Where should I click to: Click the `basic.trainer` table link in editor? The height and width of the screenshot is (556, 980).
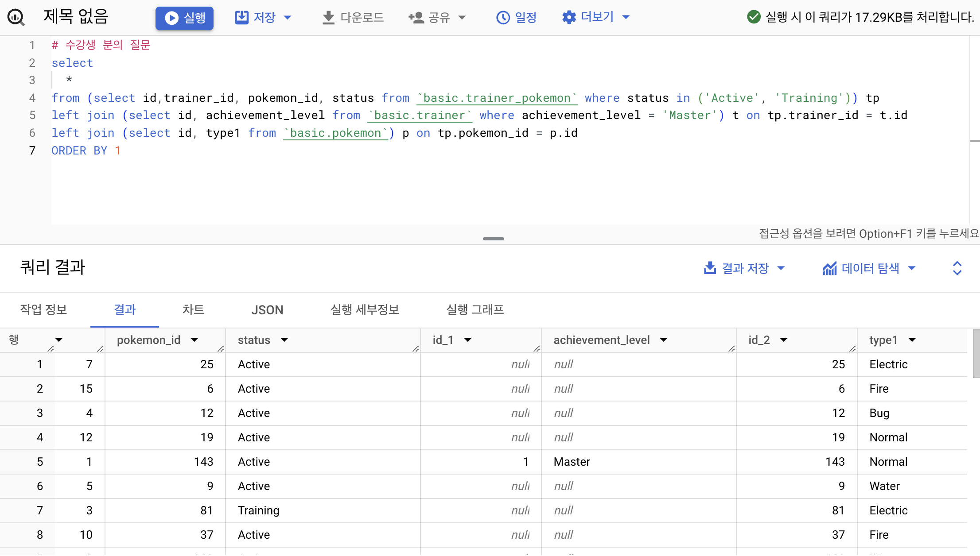[420, 115]
